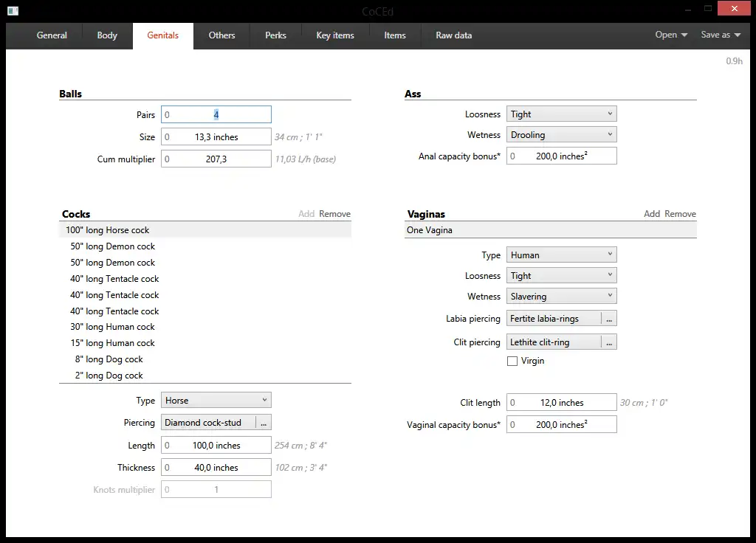
Task: Click the cock Thickness field showing 40,0 inches
Action: pos(216,467)
